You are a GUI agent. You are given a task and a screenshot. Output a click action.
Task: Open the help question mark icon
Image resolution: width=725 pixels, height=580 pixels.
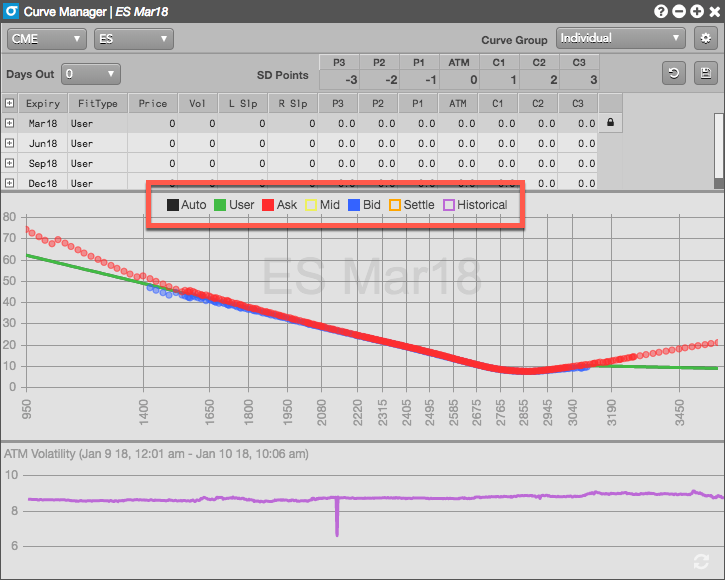661,12
